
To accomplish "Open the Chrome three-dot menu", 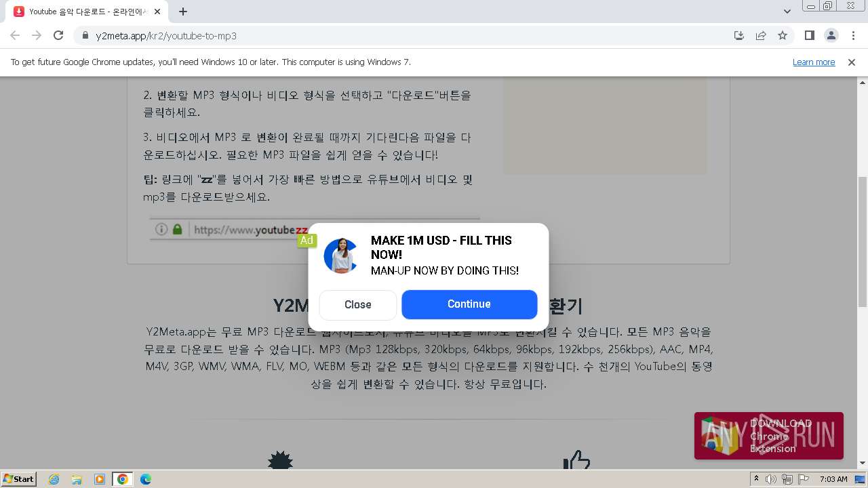I will 852,35.
